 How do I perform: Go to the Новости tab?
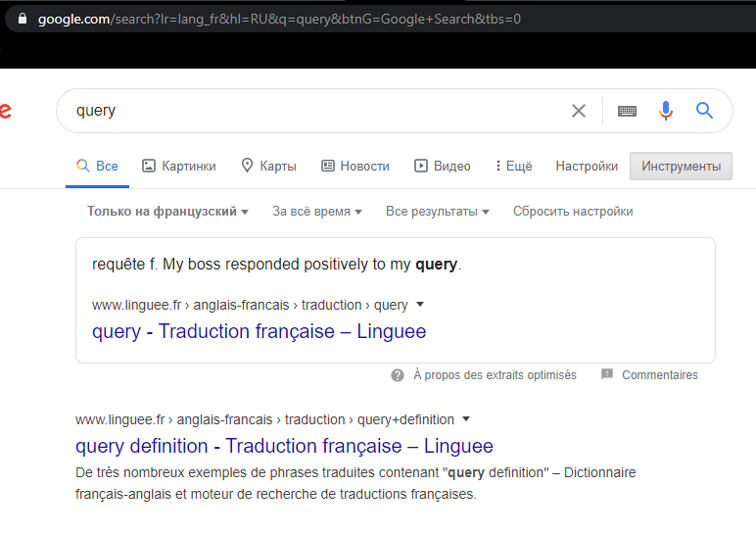click(x=355, y=166)
